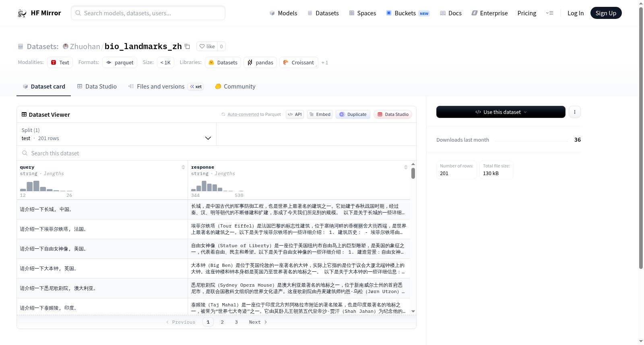Go to Datasets in top navigation
The image size is (644, 345).
pyautogui.click(x=323, y=13)
